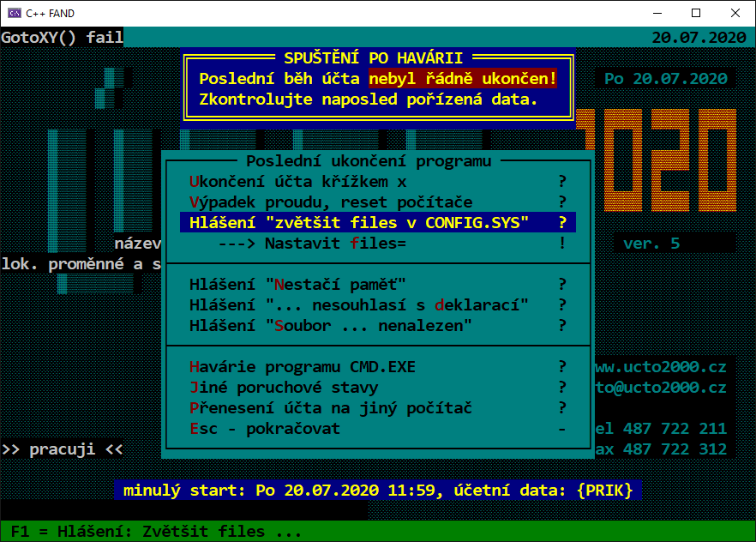Select '... nesouhlasí s deklarací' option
Screen dimensions: 756x542
[x=358, y=305]
